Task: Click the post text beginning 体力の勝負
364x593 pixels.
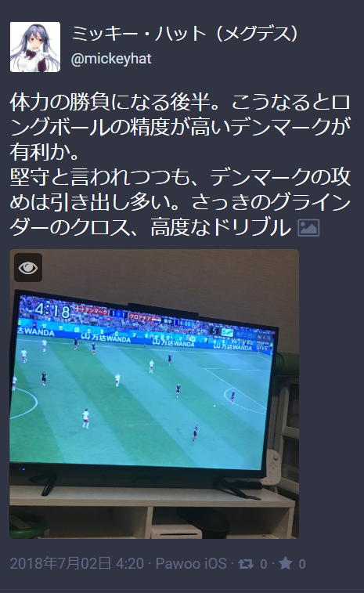Action: 180,165
